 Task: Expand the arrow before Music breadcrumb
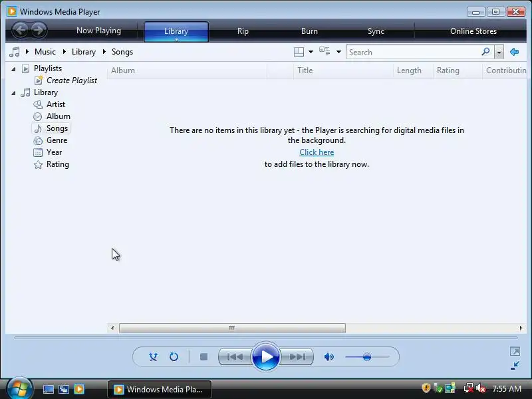point(27,52)
